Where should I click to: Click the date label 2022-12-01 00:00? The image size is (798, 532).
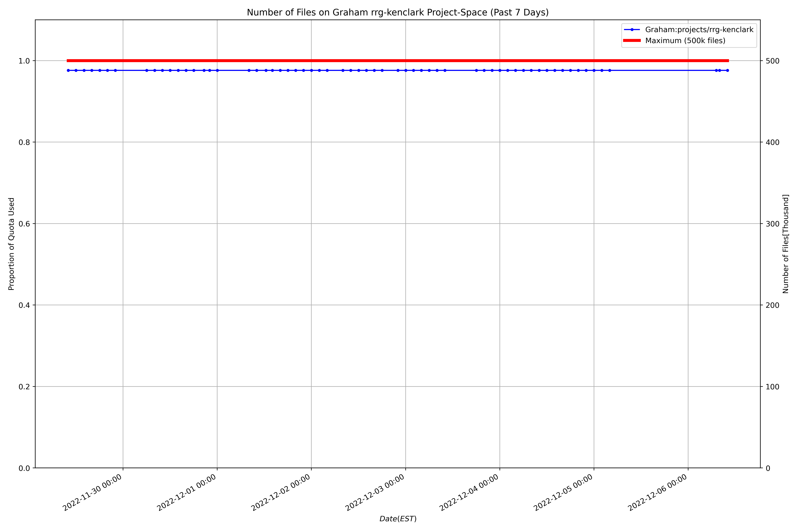(186, 492)
